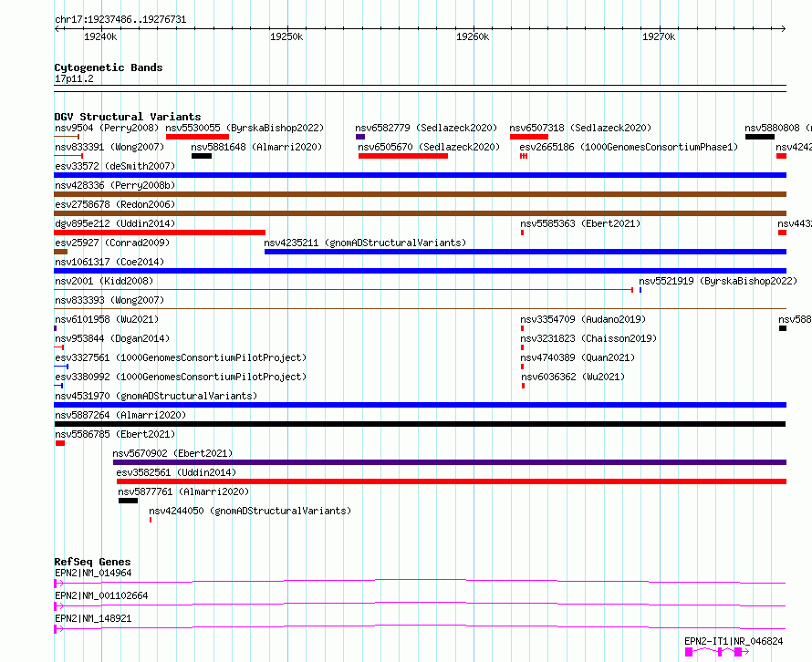This screenshot has width=812, height=662.
Task: Click the nsv3354709 (Audano2019) variant label
Action: pyautogui.click(x=583, y=319)
